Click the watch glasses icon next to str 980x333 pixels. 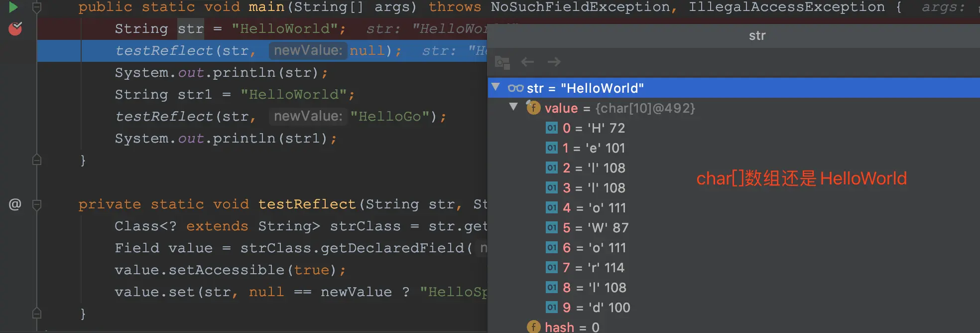coord(515,88)
